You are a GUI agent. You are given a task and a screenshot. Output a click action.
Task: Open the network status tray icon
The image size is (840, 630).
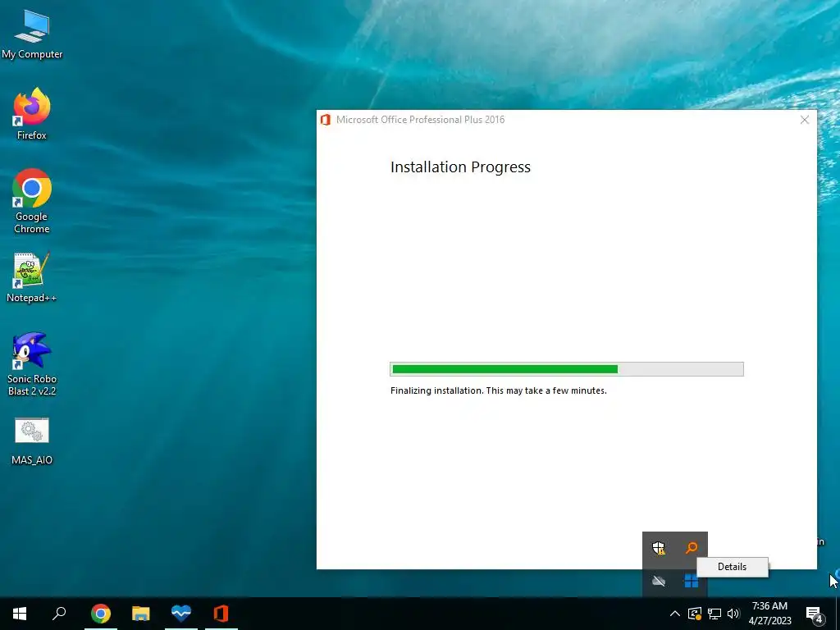click(x=714, y=614)
